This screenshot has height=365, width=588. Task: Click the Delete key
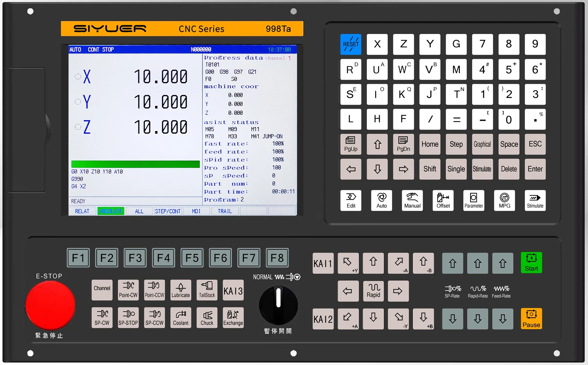(509, 169)
